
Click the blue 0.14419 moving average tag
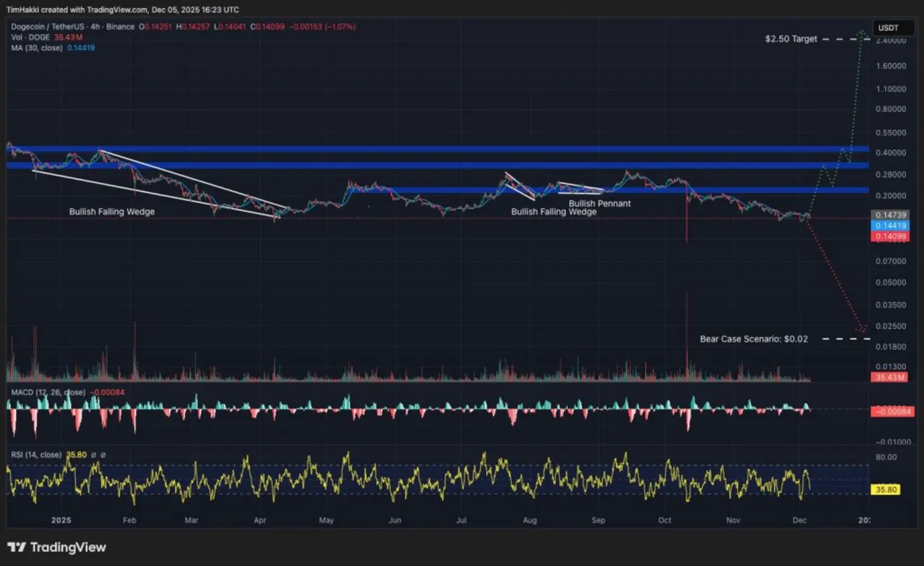890,225
